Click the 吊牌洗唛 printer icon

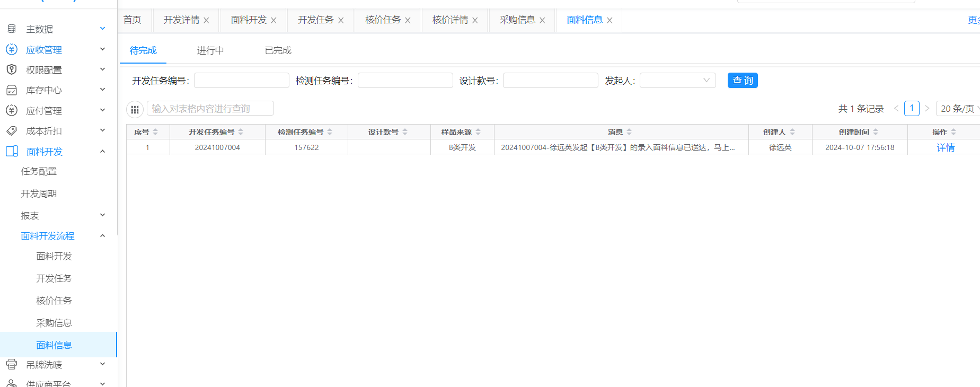tap(12, 365)
